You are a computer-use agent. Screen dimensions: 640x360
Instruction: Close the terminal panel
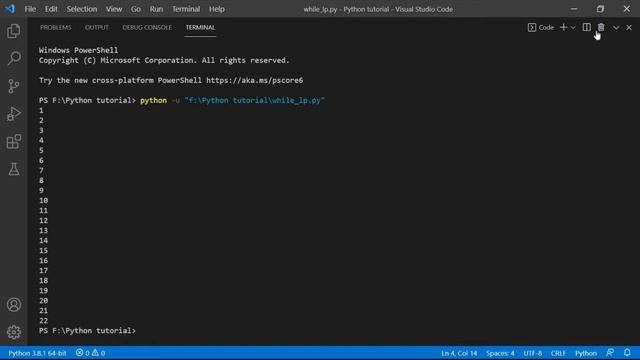point(629,27)
